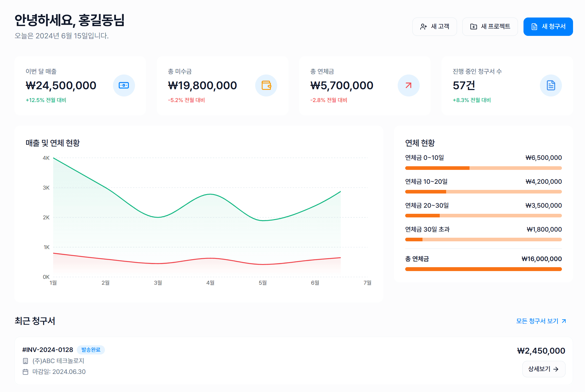The width and height of the screenshot is (585, 392).
Task: Click the folder-plus icon on 새 프로젝트
Action: 473,27
